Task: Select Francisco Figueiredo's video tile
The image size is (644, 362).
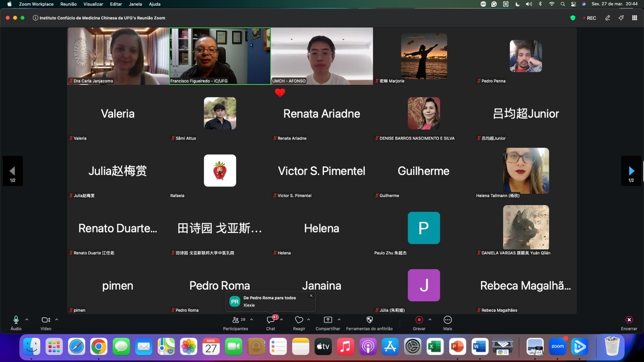Action: point(220,56)
